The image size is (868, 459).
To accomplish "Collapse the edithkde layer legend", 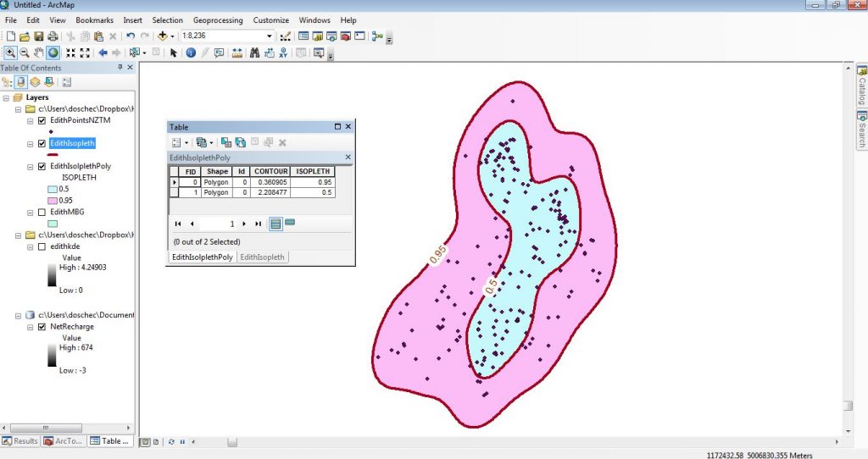I will tap(30, 246).
